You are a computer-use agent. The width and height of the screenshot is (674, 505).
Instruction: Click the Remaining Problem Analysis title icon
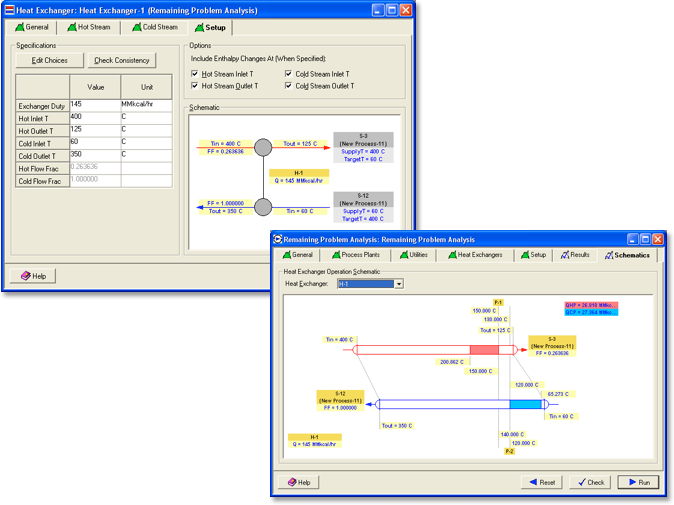(276, 240)
